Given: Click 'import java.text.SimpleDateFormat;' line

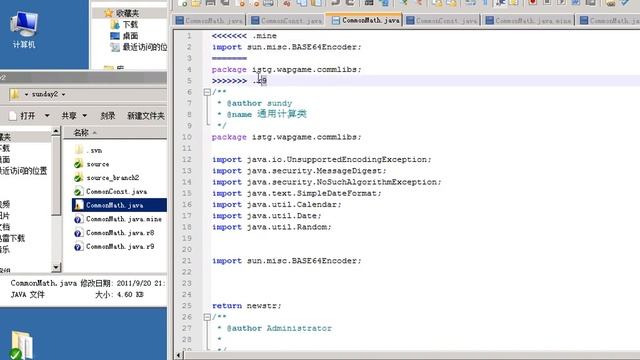Looking at the screenshot, I should (x=296, y=193).
